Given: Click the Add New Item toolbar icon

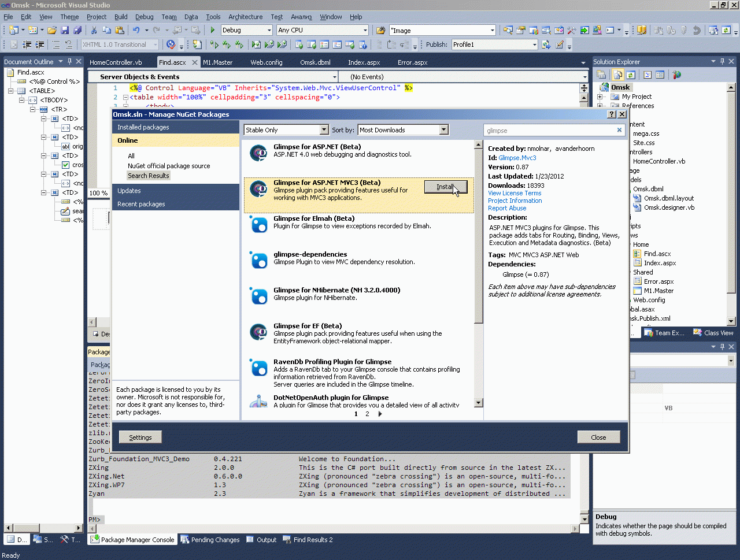Looking at the screenshot, I should pos(33,30).
